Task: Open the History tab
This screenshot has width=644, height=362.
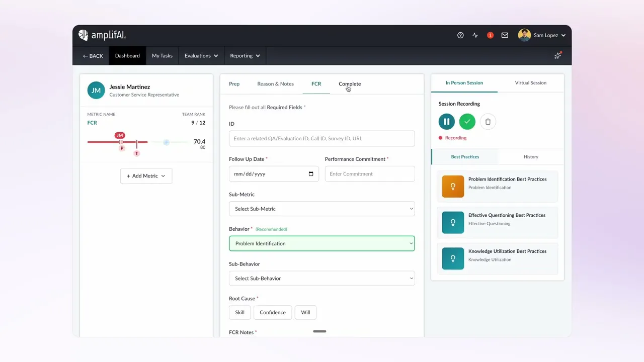Action: pos(531,157)
